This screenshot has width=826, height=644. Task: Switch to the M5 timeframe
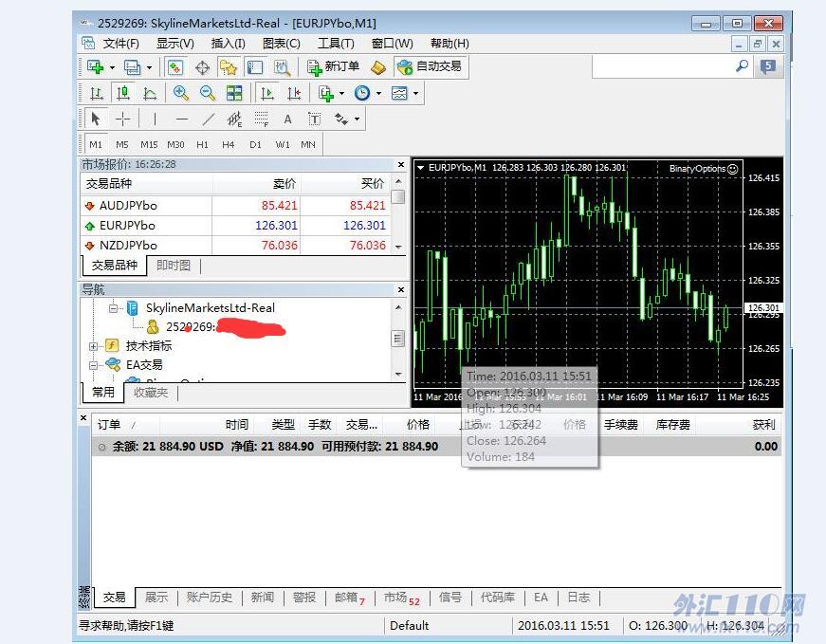pyautogui.click(x=122, y=144)
